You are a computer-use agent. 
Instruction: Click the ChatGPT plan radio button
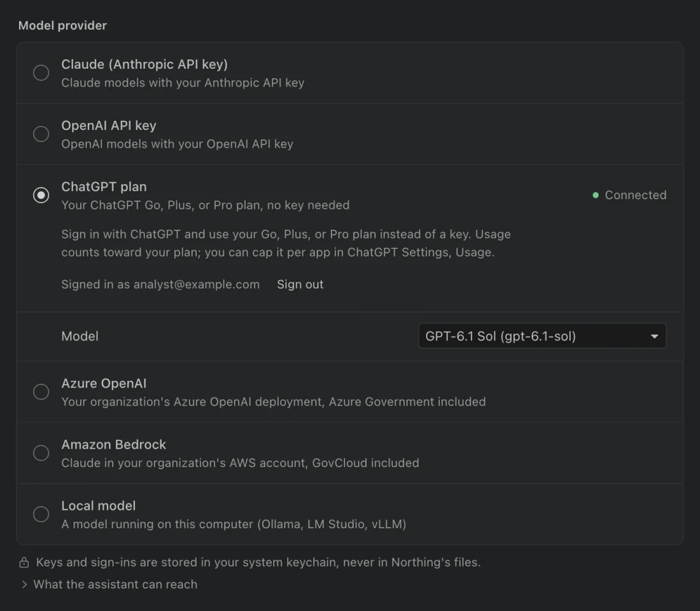pos(41,195)
